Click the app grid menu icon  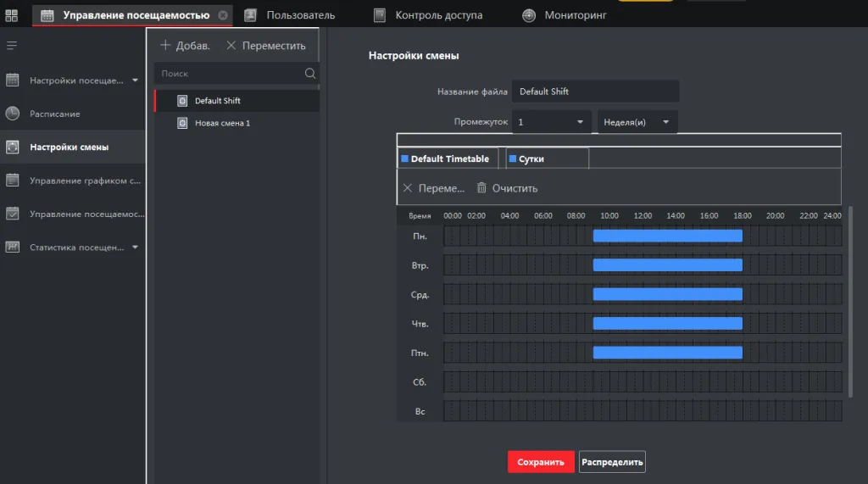[12, 15]
